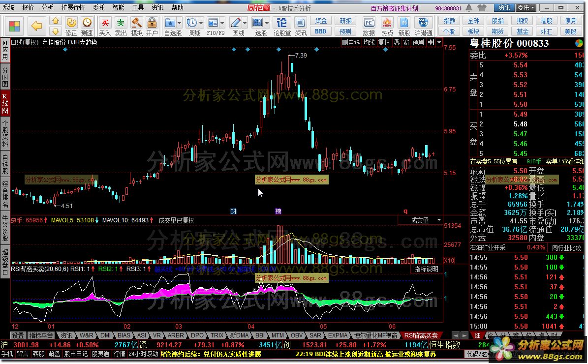Switch to 分时图 in left sidebar
588x364 pixels.
[5, 76]
